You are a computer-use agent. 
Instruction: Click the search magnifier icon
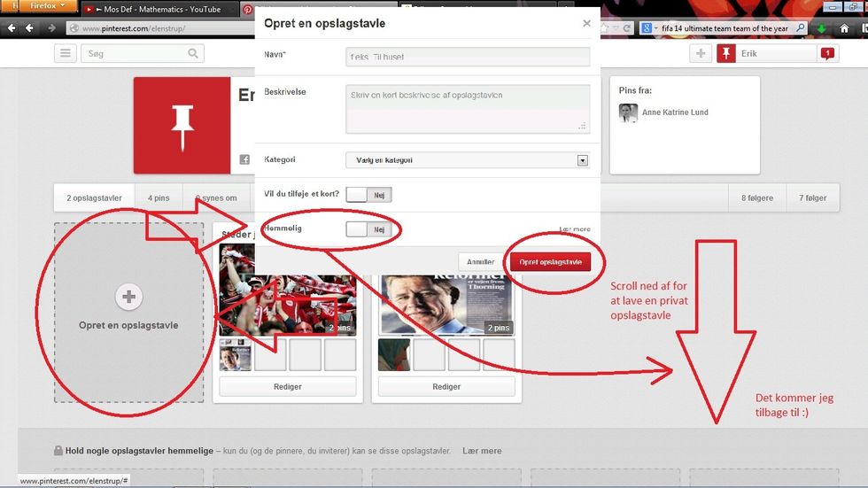click(193, 54)
